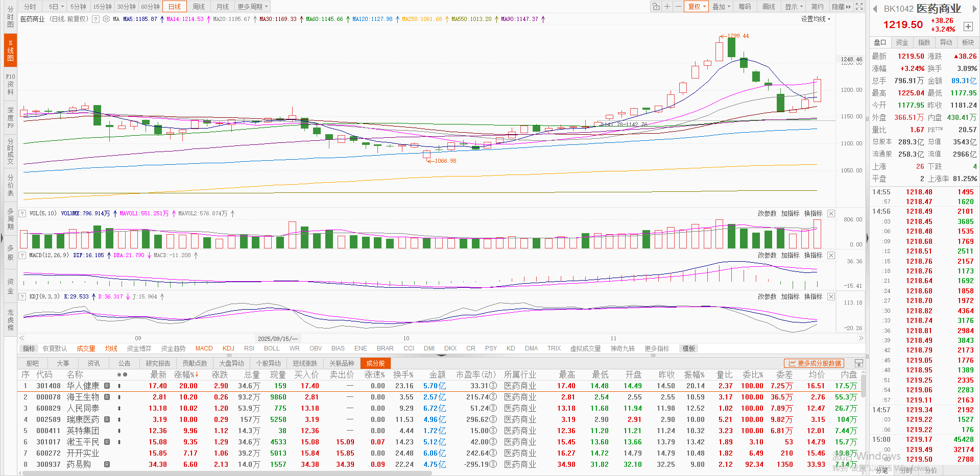Enter fullscreen chart with the expand icon
The height and width of the screenshot is (476, 980).
pyautogui.click(x=859, y=7)
